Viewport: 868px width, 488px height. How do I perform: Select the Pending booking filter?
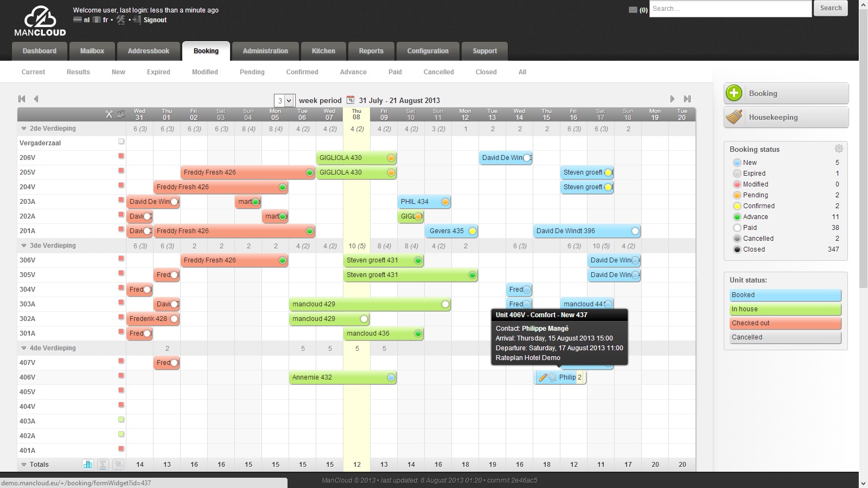(252, 72)
